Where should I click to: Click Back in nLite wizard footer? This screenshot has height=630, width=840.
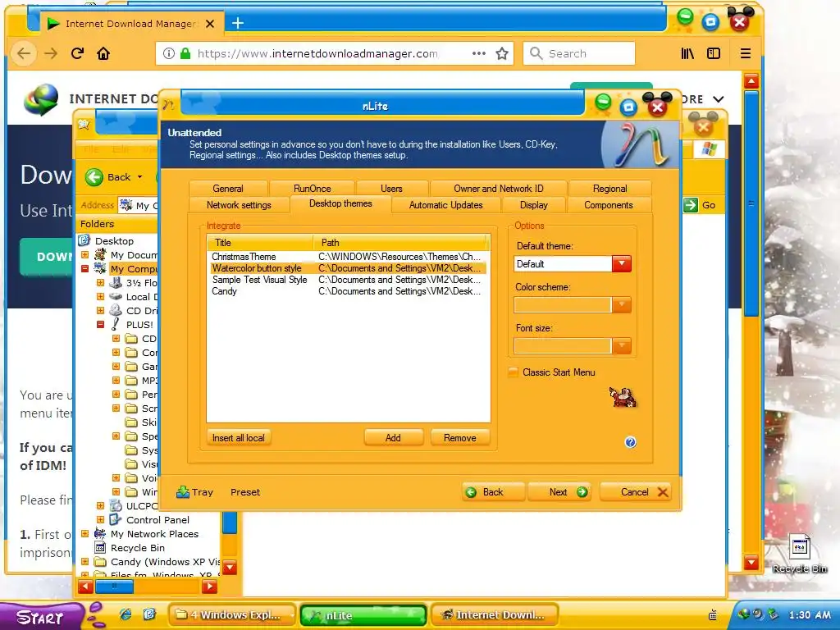[493, 492]
